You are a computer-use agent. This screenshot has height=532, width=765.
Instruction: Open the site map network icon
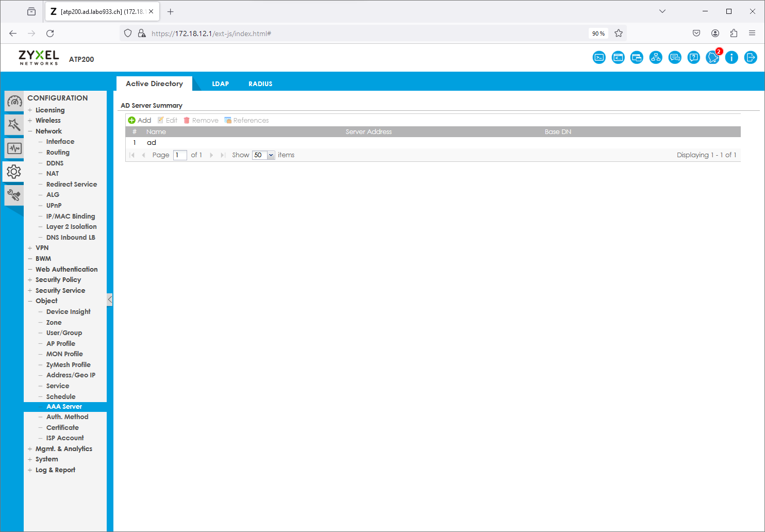pyautogui.click(x=656, y=58)
